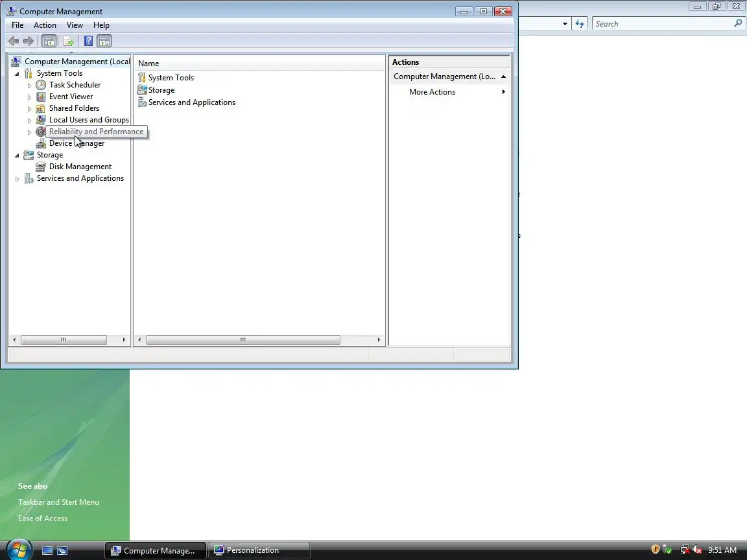Select Event Viewer in the tree

(71, 97)
